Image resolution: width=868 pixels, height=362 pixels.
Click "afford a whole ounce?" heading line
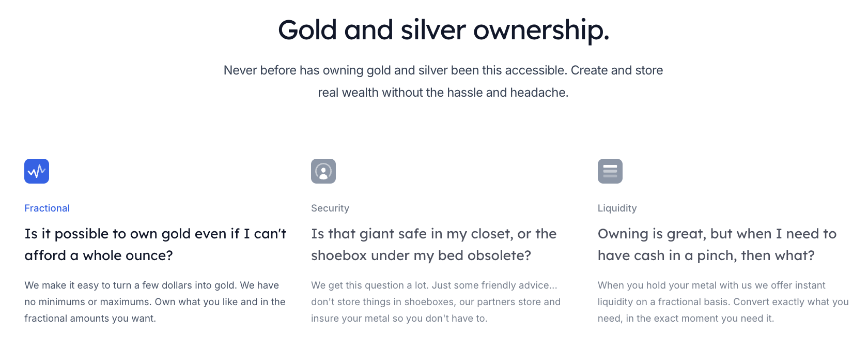tap(99, 255)
